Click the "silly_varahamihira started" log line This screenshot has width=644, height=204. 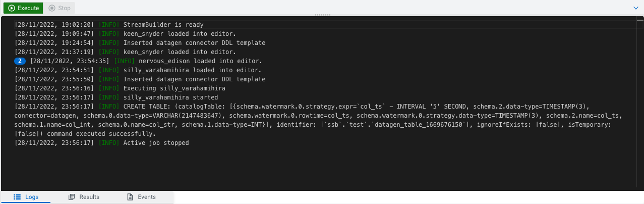170,97
